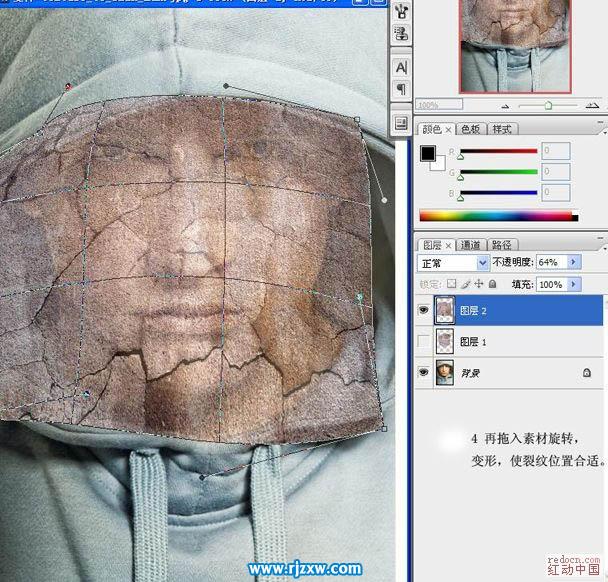Show 图层 1 via its visibility box
This screenshot has width=608, height=582.
[x=423, y=341]
